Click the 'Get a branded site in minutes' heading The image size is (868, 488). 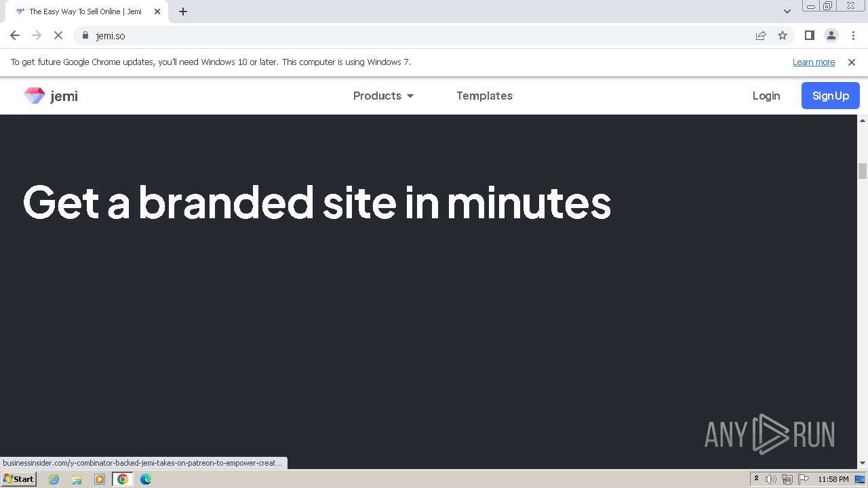click(317, 202)
